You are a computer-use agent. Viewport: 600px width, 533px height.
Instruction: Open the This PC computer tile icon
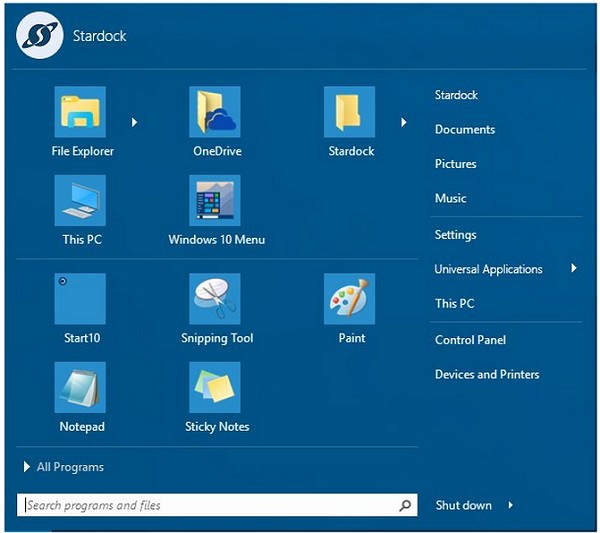point(80,200)
